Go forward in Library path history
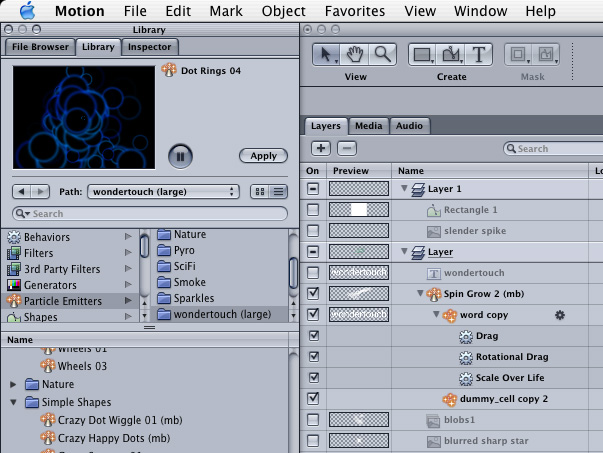Image resolution: width=603 pixels, height=453 pixels. click(40, 191)
